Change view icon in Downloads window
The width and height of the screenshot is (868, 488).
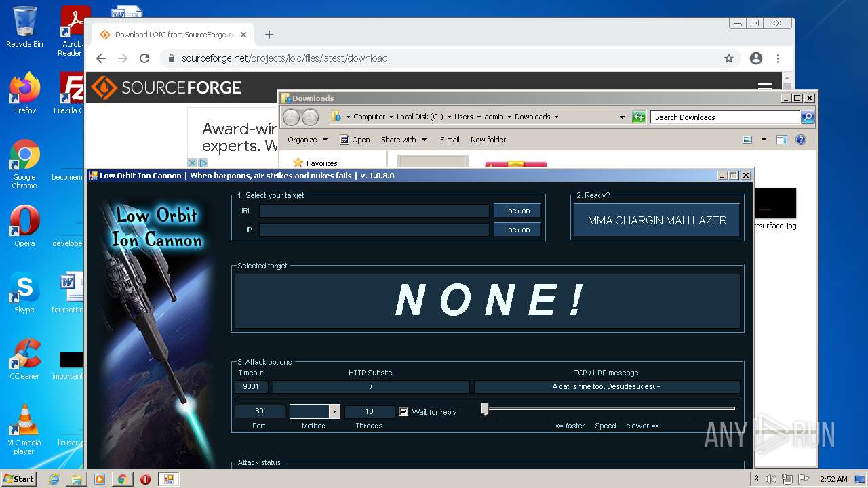[747, 140]
